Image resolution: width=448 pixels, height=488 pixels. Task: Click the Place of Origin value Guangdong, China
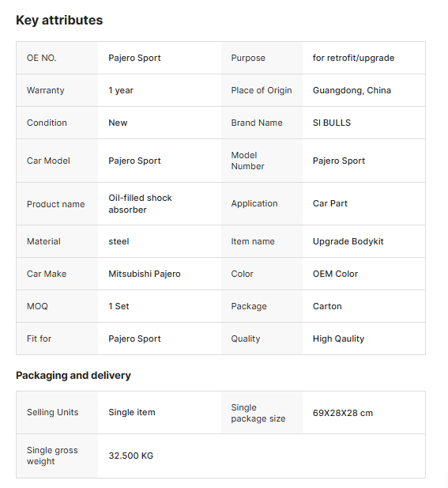(x=352, y=90)
